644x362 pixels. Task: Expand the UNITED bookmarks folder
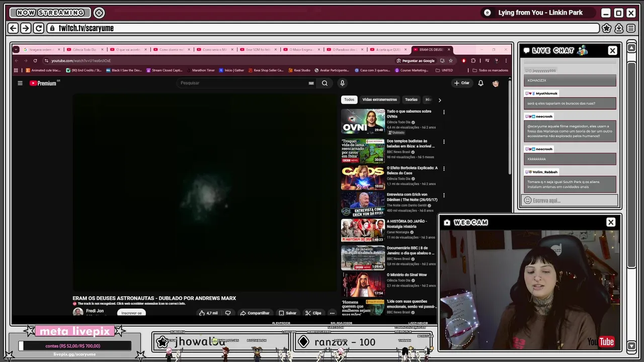[444, 70]
